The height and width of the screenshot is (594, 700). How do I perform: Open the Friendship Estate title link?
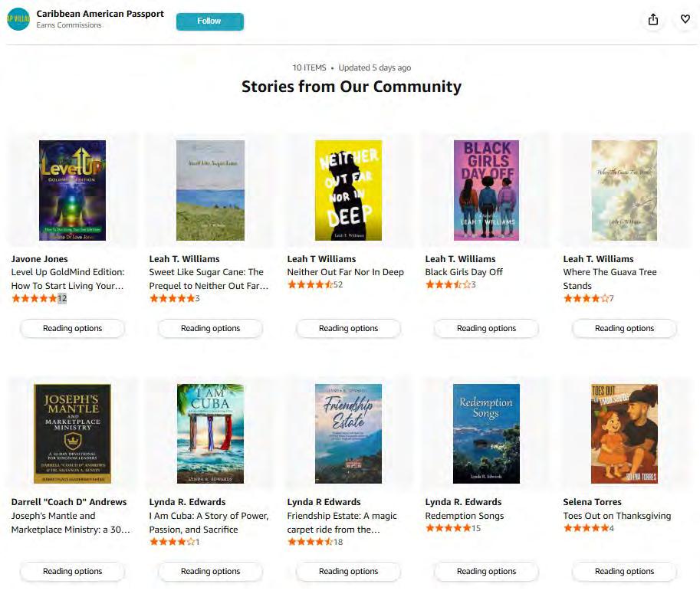pyautogui.click(x=342, y=523)
